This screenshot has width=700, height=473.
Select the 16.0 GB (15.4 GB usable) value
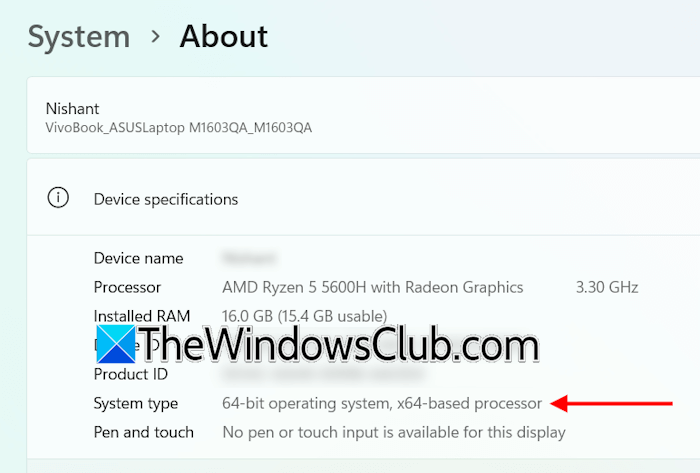(304, 316)
